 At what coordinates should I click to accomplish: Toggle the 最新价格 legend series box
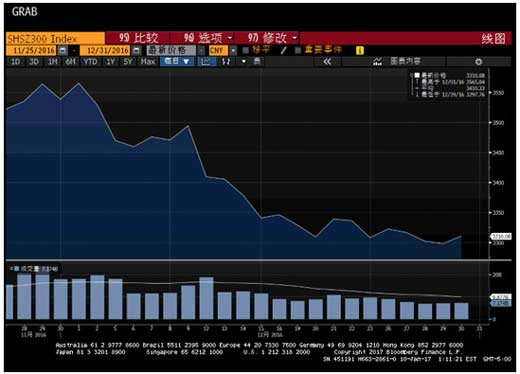tap(417, 75)
